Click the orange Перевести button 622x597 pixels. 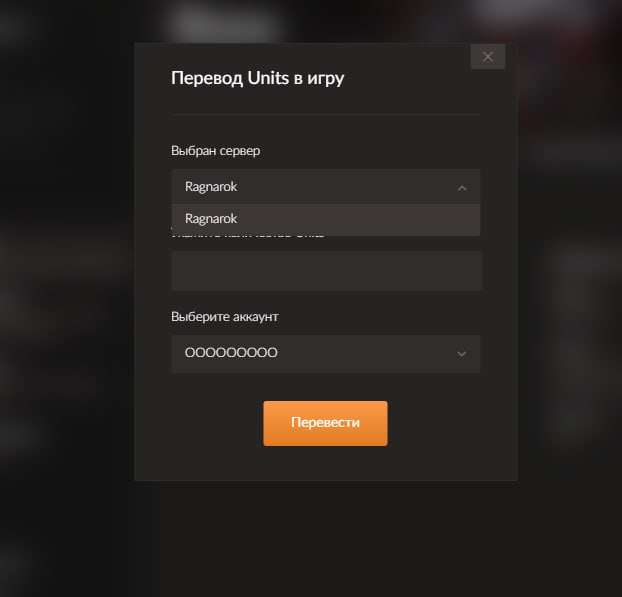pos(325,423)
